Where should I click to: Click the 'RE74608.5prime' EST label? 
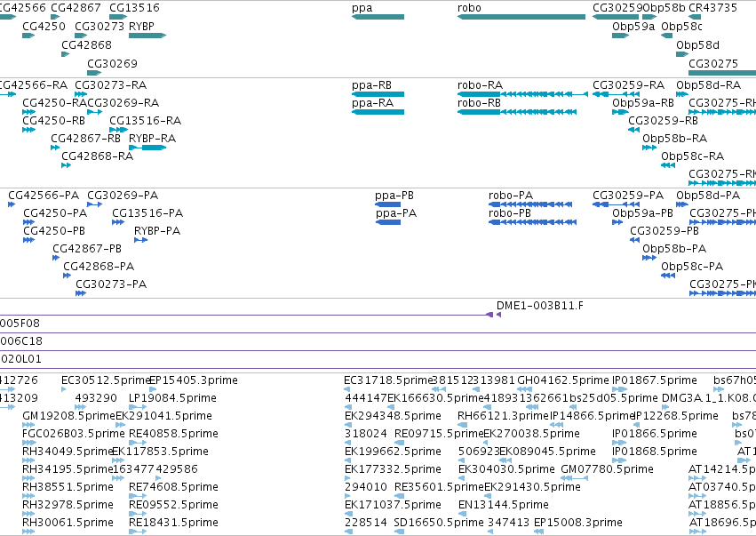tap(173, 487)
